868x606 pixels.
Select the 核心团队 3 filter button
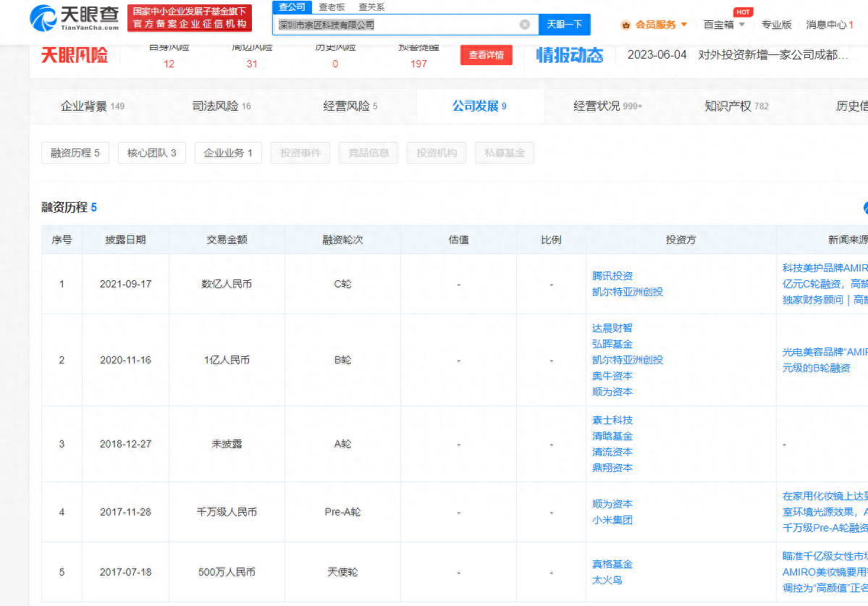[x=151, y=153]
